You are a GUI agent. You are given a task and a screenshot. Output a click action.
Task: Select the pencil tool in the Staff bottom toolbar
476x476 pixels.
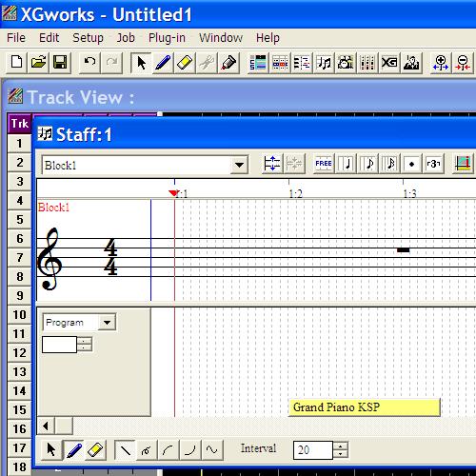point(73,449)
